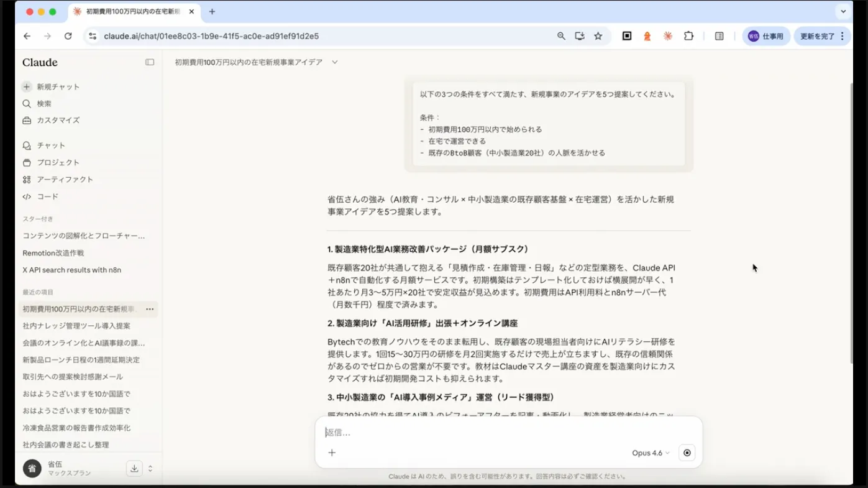Click heading 2. 製造業向け「AI活用研修」
The width and height of the screenshot is (868, 488).
point(423,323)
